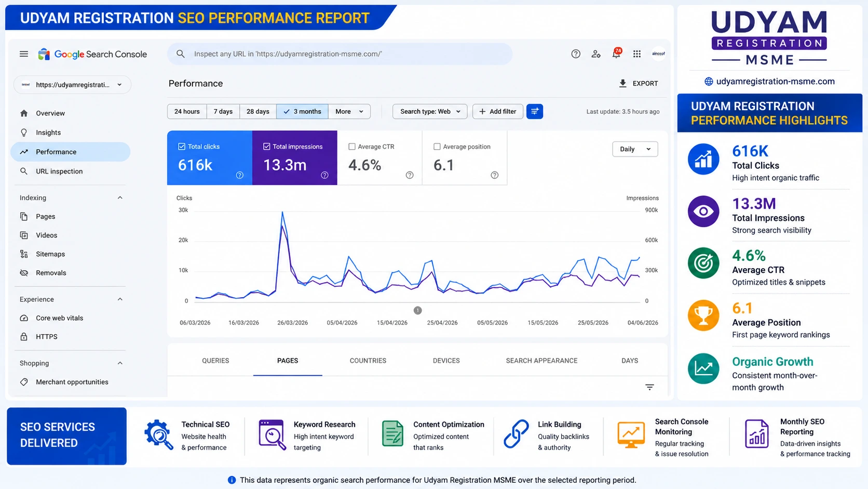Open the notifications bell with badge
868x489 pixels.
click(616, 53)
